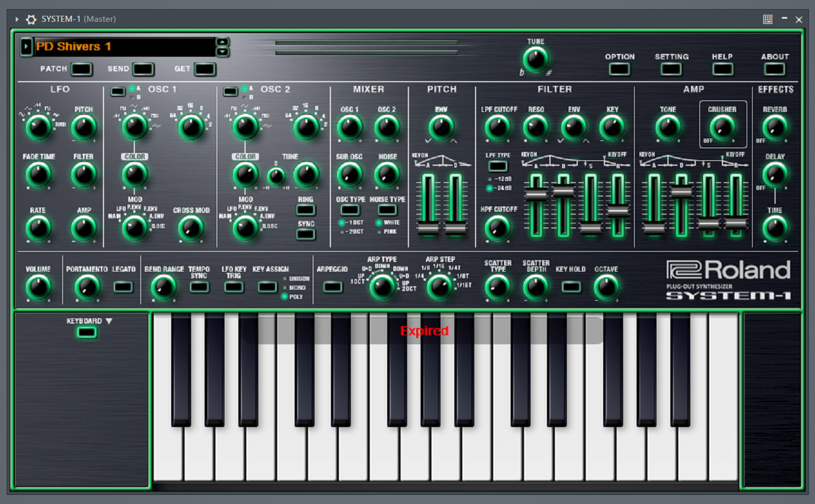Image resolution: width=815 pixels, height=504 pixels.
Task: Click the CRUSHER knob
Action: pyautogui.click(x=722, y=128)
